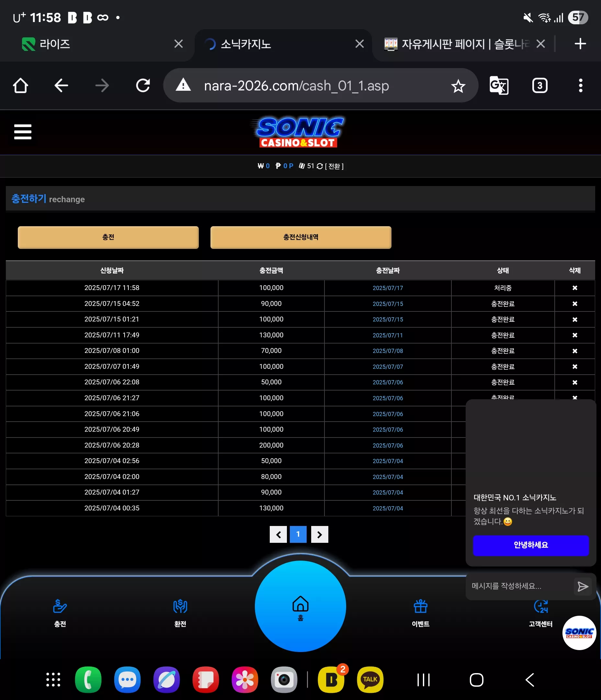Click the [ 전환 ] link
601x700 pixels.
click(334, 166)
